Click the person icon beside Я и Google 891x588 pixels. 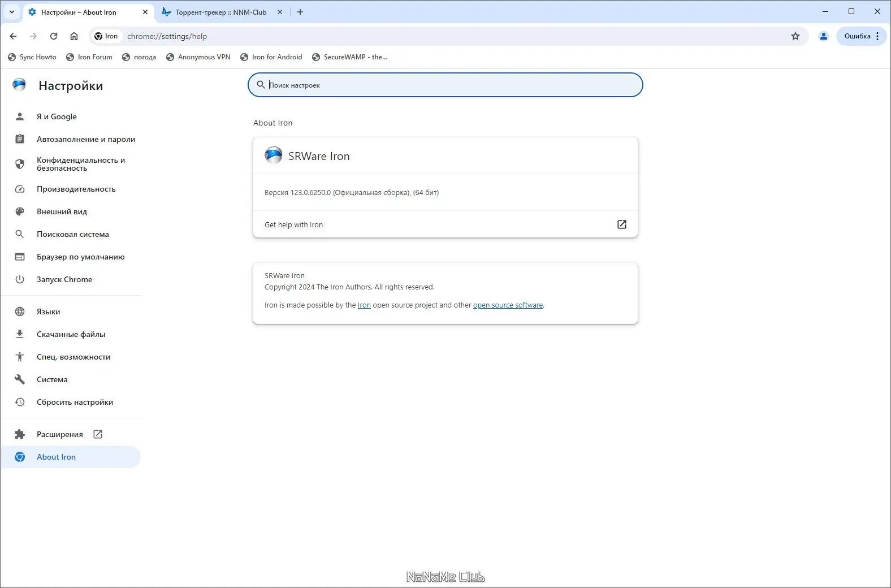coord(20,116)
